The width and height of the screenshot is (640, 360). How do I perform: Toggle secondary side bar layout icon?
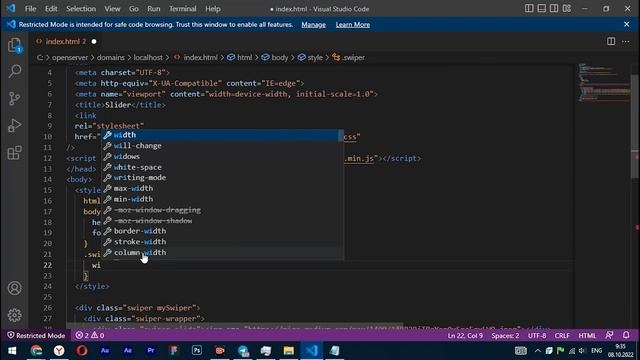coord(554,9)
